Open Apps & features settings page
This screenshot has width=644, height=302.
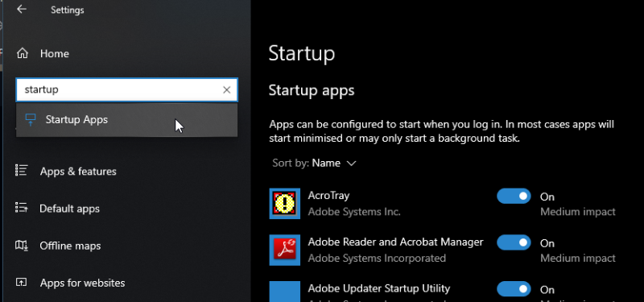(78, 171)
